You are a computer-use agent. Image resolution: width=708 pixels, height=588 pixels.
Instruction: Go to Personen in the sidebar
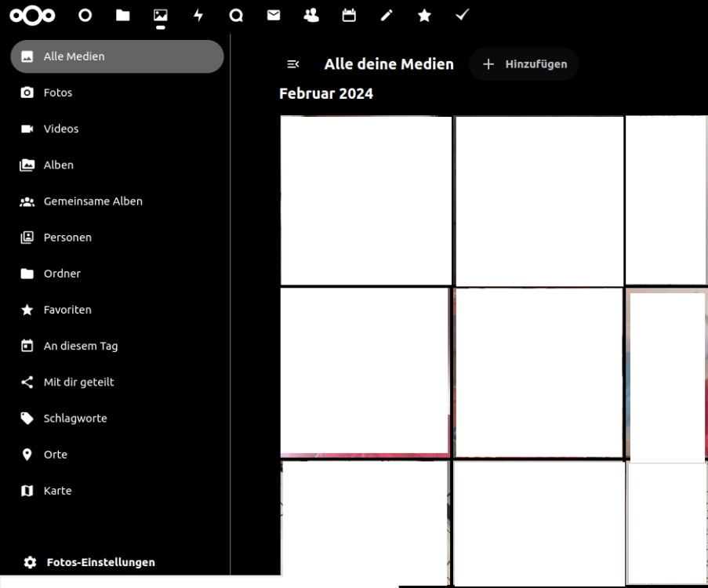coord(117,237)
